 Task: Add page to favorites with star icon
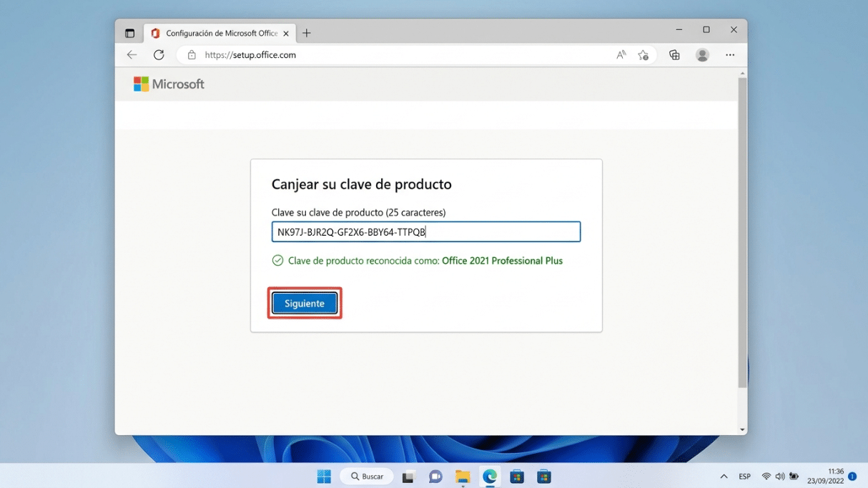[x=643, y=54]
